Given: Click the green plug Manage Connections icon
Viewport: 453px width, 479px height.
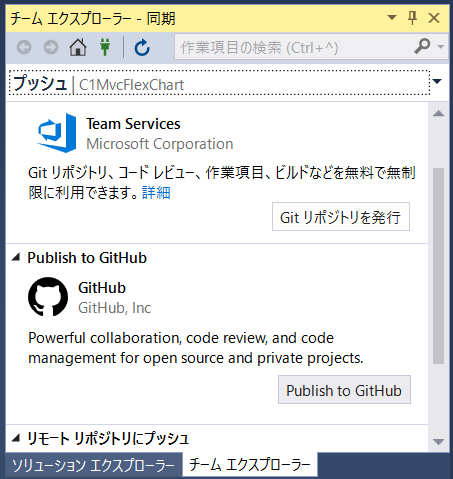Looking at the screenshot, I should (105, 47).
